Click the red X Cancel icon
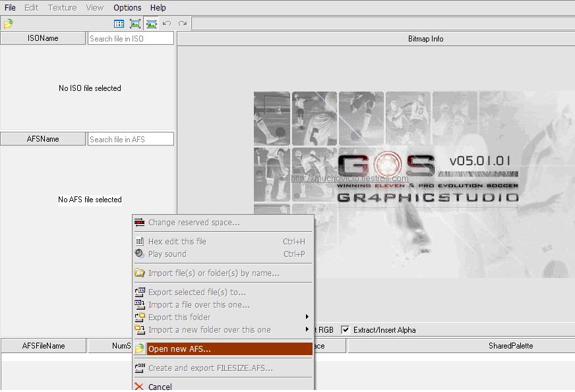575x392 pixels. (x=139, y=387)
